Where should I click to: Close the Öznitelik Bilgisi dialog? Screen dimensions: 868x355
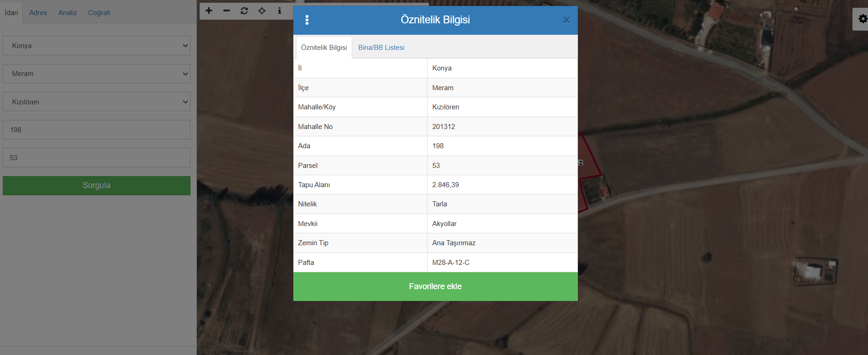[x=566, y=20]
